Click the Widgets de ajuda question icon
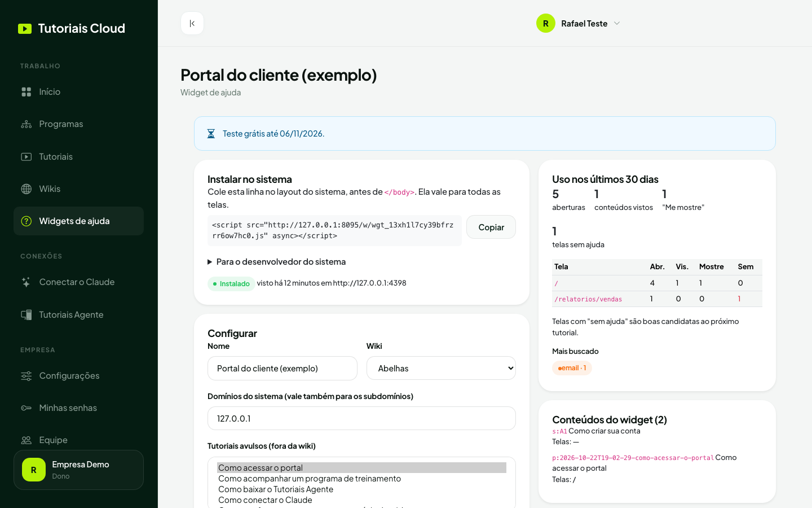The image size is (812, 508). click(27, 221)
